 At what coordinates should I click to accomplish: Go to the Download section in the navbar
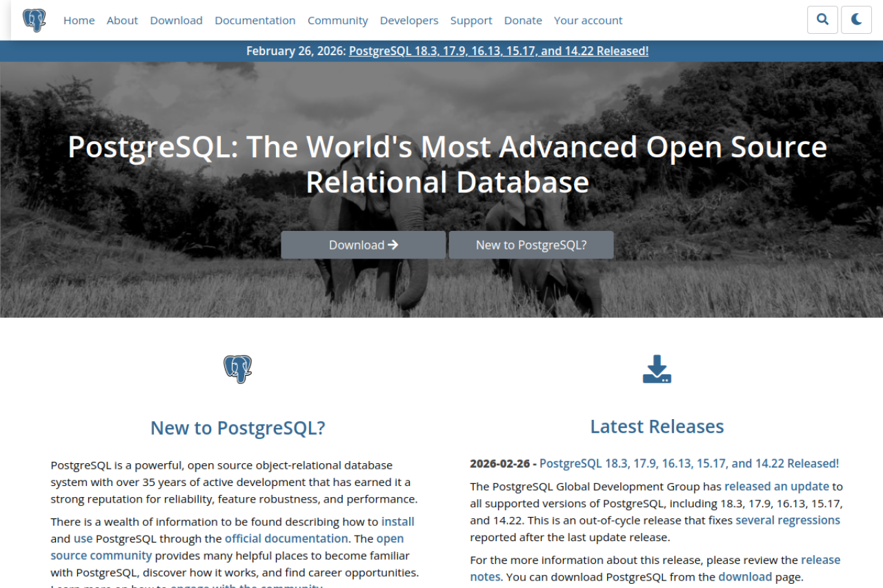click(176, 20)
